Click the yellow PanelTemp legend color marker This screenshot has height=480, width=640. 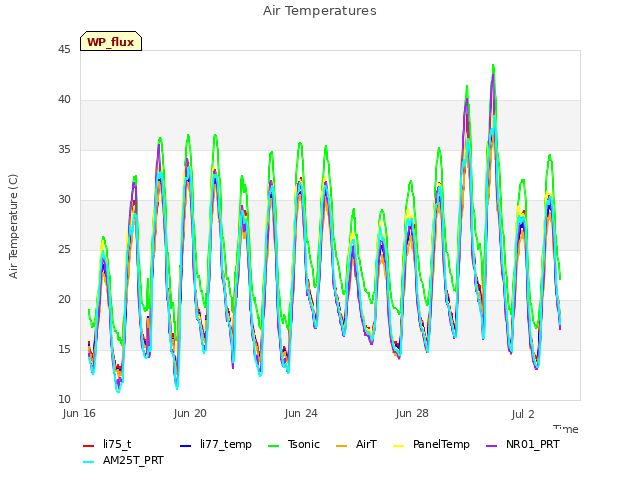[x=398, y=445]
